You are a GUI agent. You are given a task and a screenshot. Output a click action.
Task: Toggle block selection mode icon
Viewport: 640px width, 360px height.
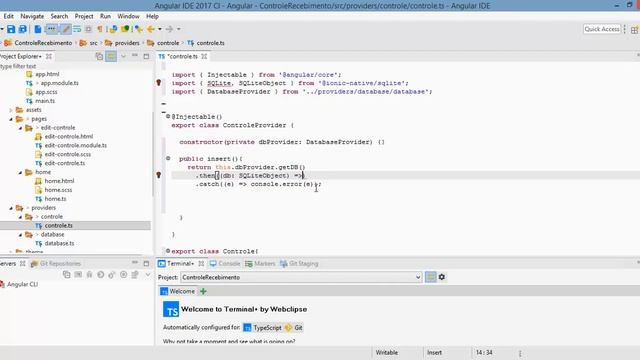coord(88,29)
